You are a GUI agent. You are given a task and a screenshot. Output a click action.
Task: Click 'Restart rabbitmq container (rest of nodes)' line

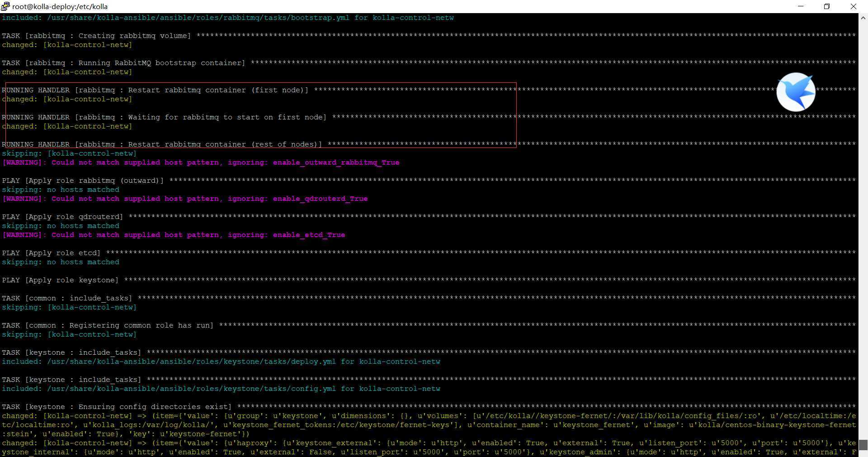point(429,144)
